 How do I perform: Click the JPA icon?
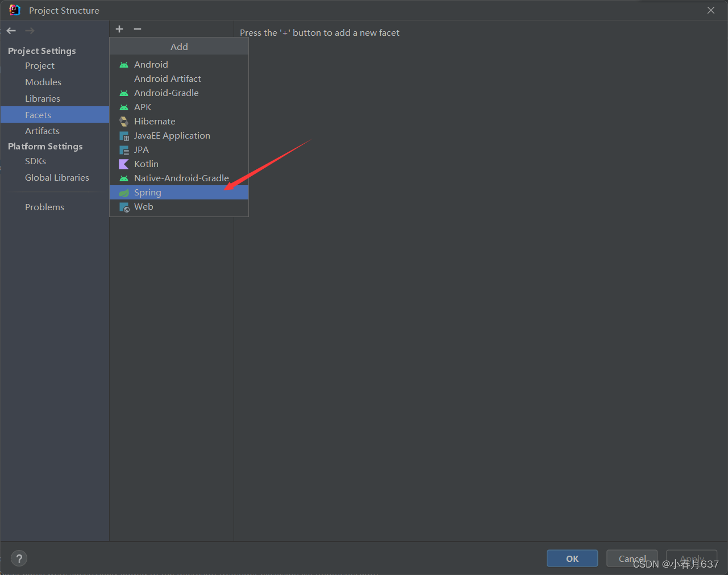(124, 150)
